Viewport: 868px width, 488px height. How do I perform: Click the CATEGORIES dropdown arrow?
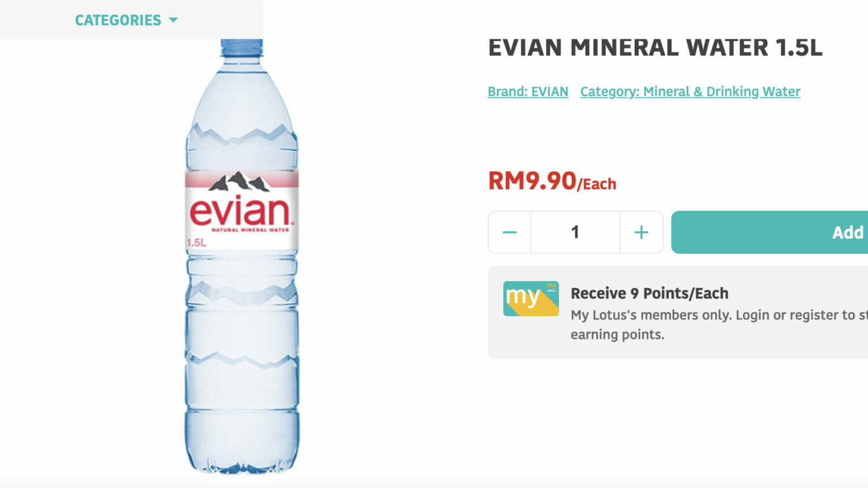coord(173,20)
